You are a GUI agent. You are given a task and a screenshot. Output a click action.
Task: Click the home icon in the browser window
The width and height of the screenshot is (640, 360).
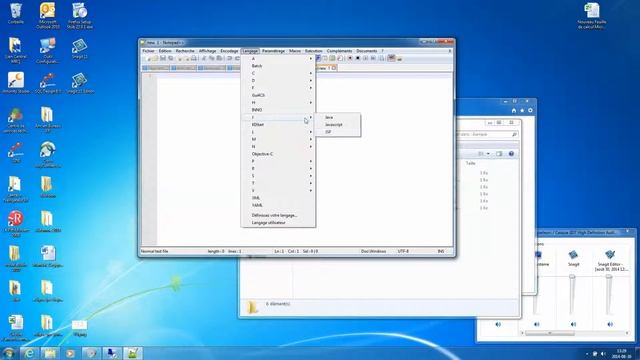(x=514, y=111)
